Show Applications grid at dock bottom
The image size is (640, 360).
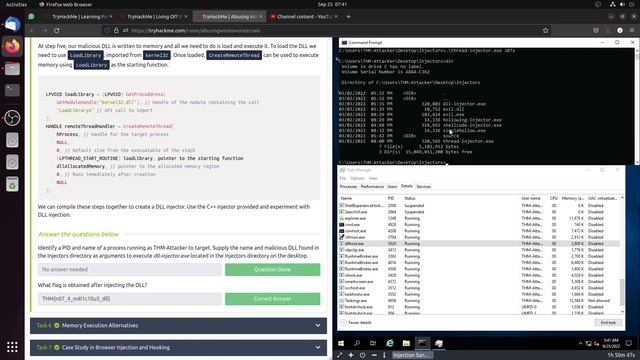[x=12, y=347]
